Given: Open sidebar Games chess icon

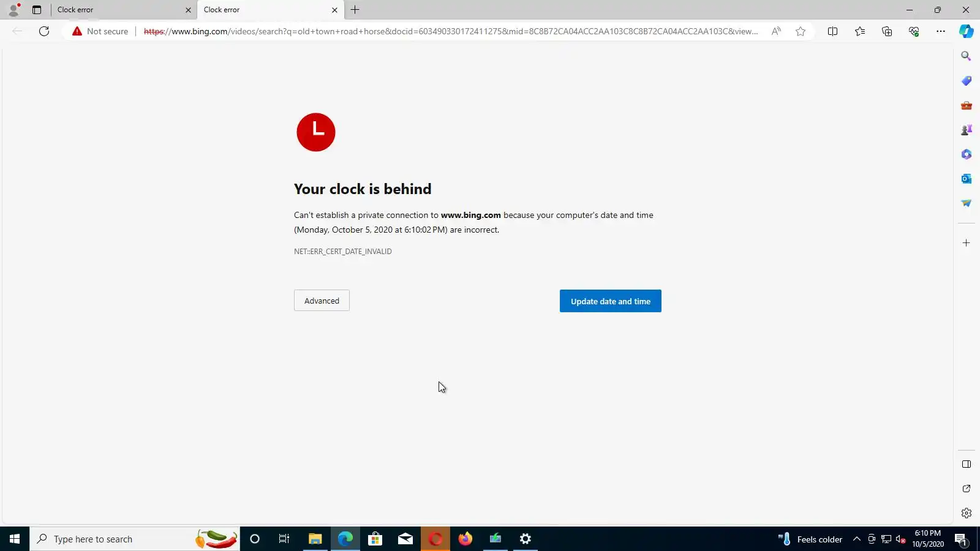Looking at the screenshot, I should [967, 130].
